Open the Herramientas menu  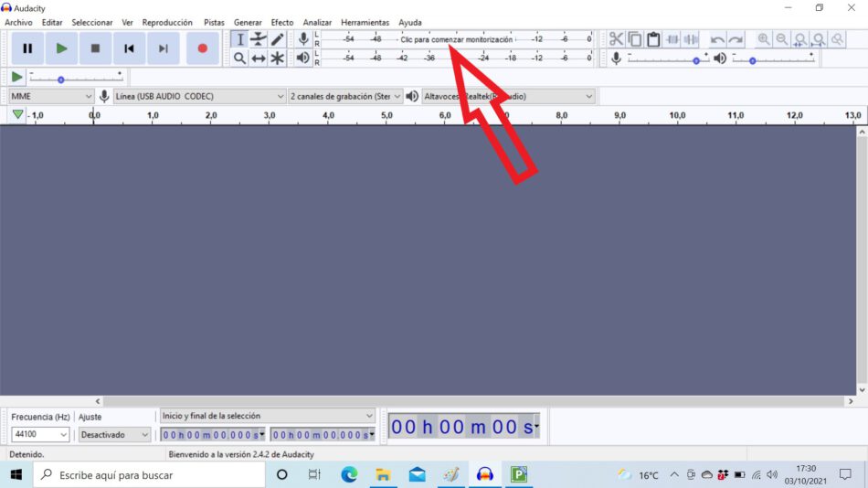365,23
